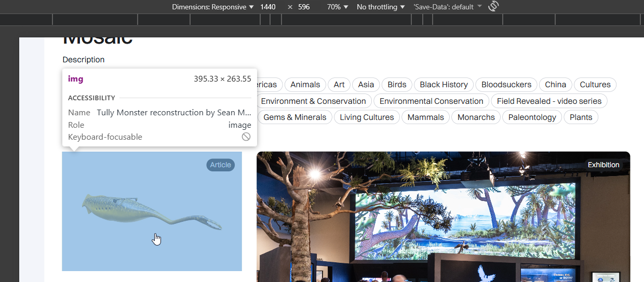Select the Birds tag
644x282 pixels.
tap(397, 85)
